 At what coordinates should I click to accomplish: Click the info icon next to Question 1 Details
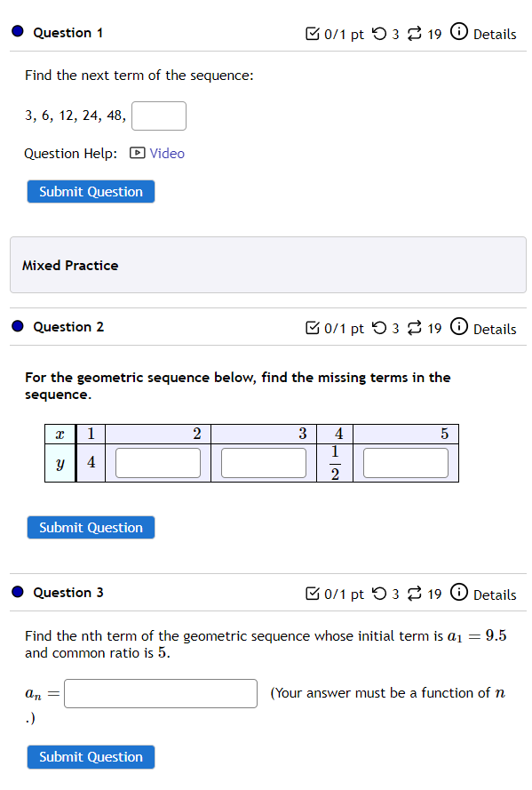(459, 34)
